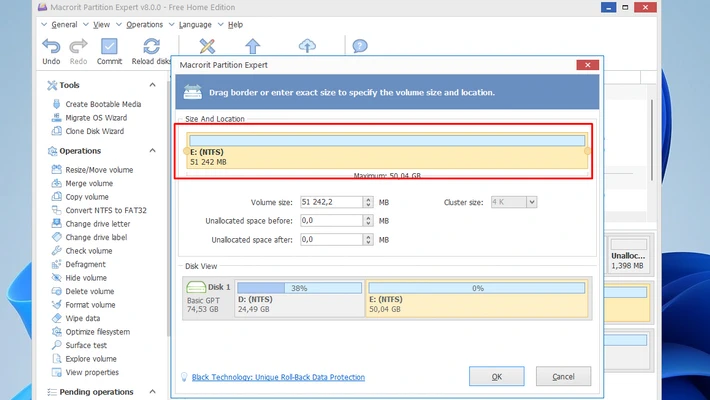
Task: Open the View menu
Action: tap(101, 24)
